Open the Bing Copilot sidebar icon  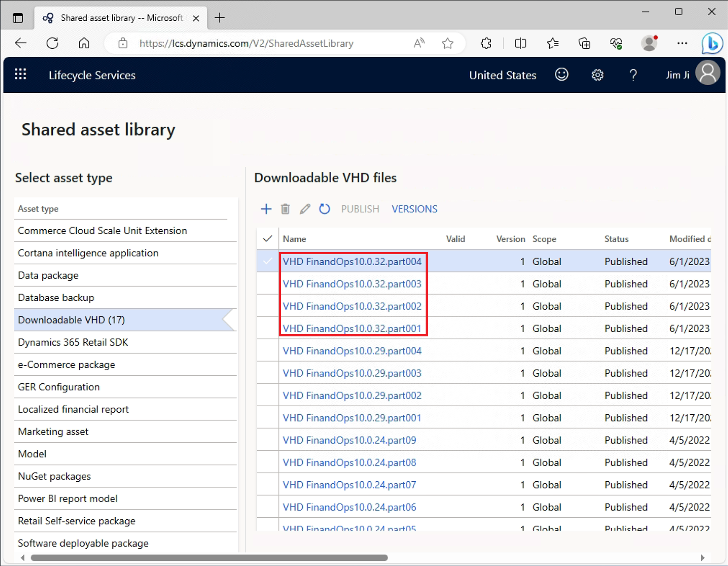[711, 43]
